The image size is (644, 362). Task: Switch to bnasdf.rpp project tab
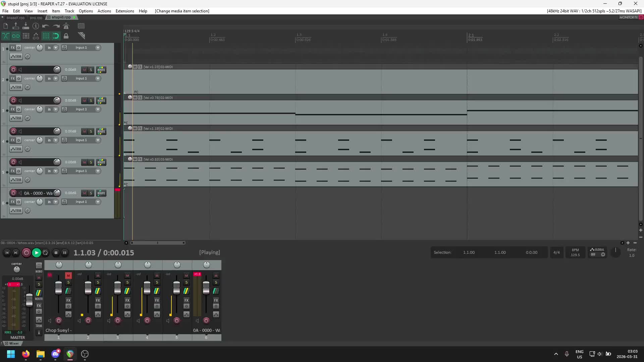15,17
